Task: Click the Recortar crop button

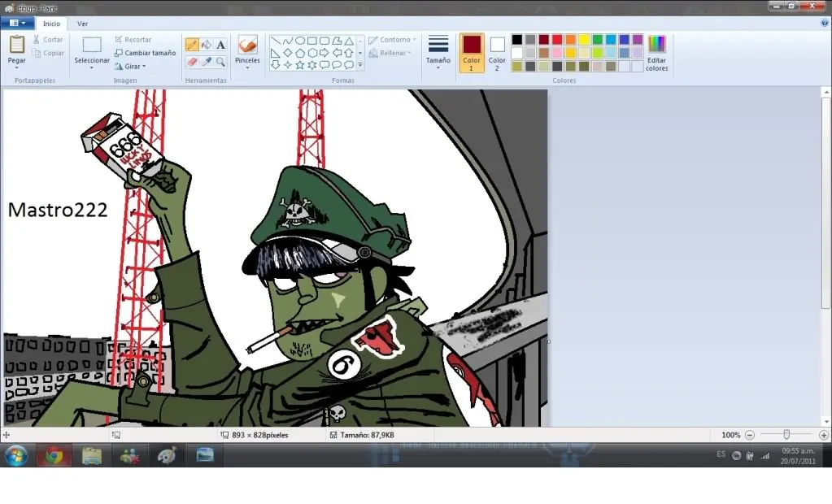Action: (133, 40)
